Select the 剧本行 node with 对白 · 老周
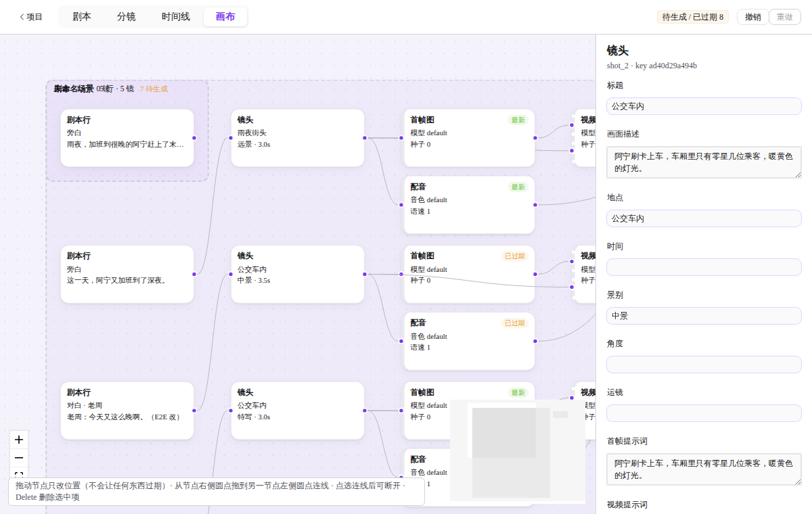 coord(127,411)
